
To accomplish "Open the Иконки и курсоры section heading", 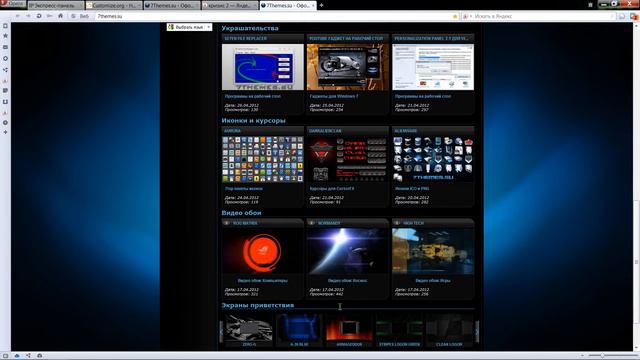I will (x=253, y=120).
